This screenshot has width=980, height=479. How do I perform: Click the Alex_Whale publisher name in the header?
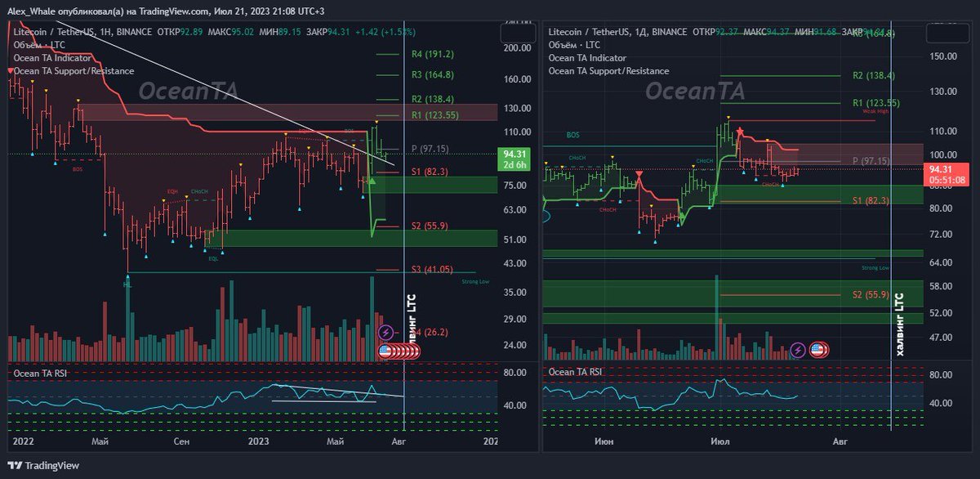point(33,11)
